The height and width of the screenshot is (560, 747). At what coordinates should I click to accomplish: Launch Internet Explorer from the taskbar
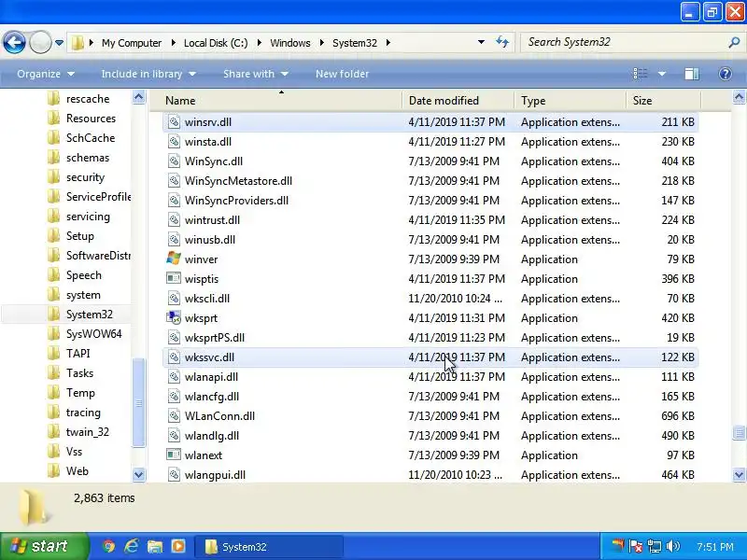132,546
